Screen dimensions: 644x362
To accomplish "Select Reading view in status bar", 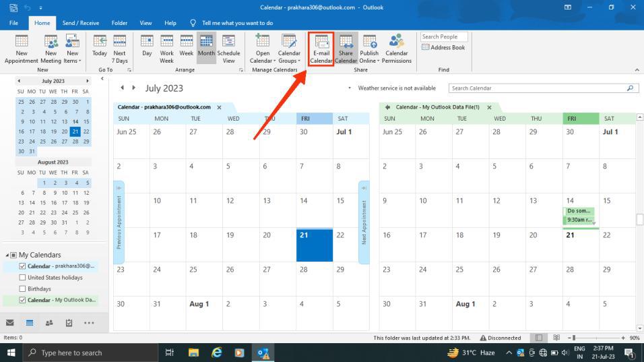I will point(556,338).
